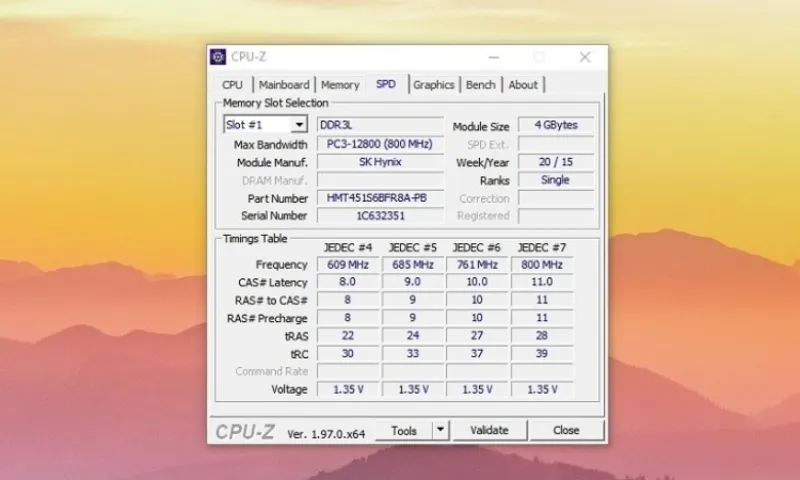
Task: Click the Validate button
Action: point(489,431)
